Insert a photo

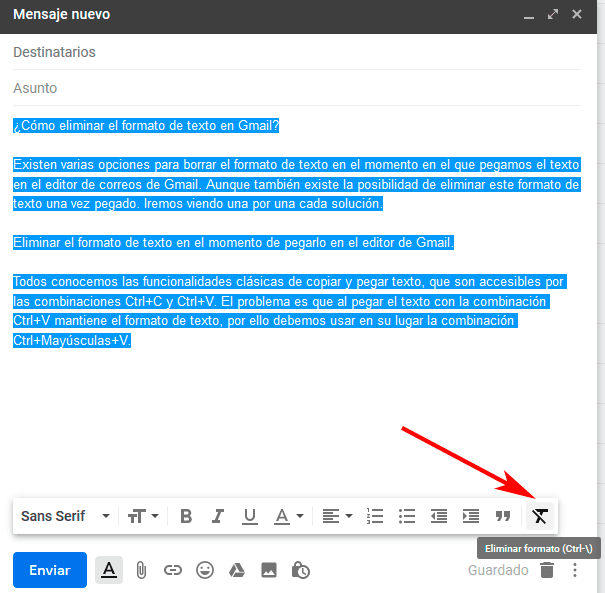coord(269,570)
